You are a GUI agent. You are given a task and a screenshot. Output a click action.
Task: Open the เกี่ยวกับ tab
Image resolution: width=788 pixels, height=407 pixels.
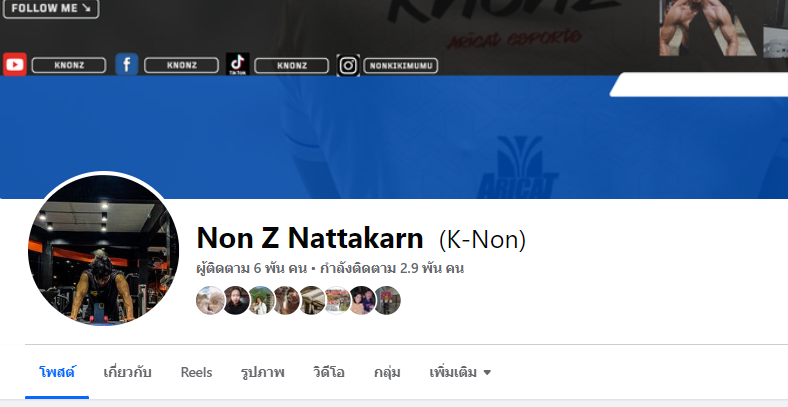click(128, 372)
